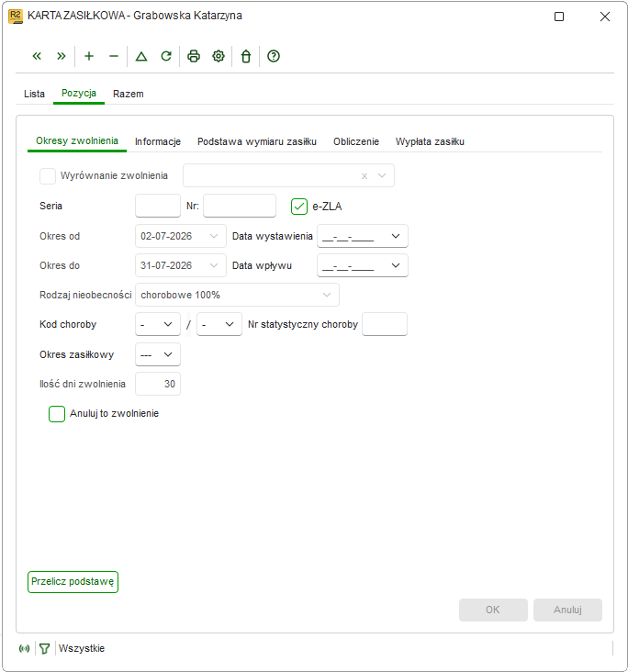Viewport: 628px width, 672px height.
Task: Go to previous record with double-left arrow
Action: click(37, 56)
